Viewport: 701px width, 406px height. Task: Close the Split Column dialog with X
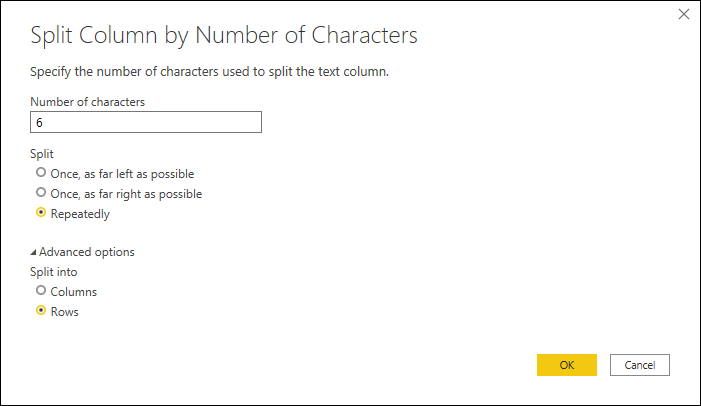coord(684,15)
